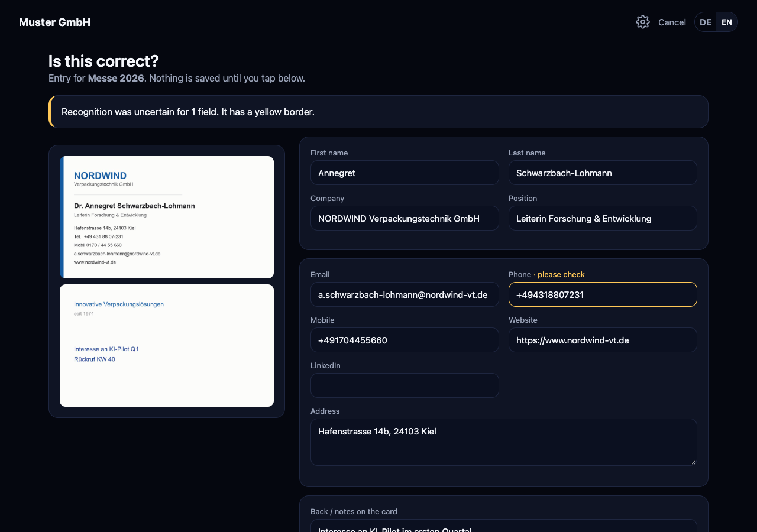Click the Muster GmbH title
The width and height of the screenshot is (757, 532).
click(x=54, y=22)
